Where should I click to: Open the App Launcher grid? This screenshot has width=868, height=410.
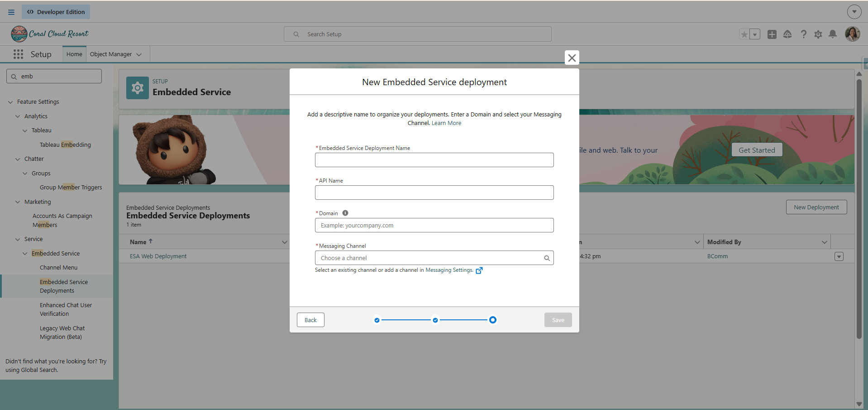pyautogui.click(x=18, y=54)
